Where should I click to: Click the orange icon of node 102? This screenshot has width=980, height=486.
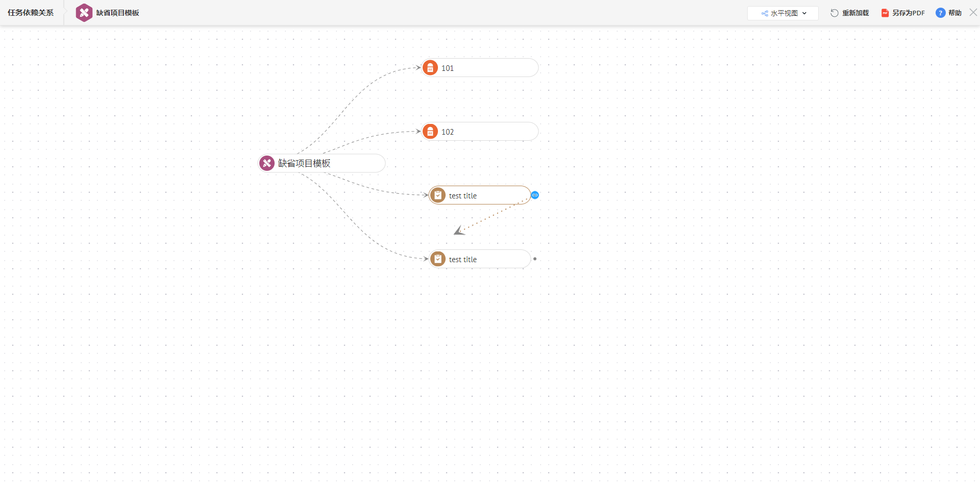(430, 132)
